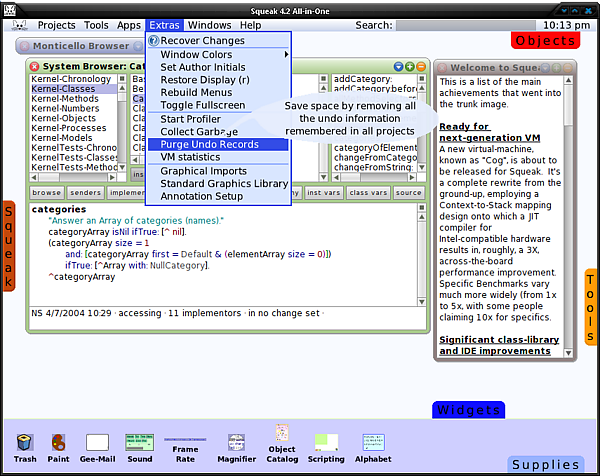Image resolution: width=600 pixels, height=476 pixels.
Task: Open the Squeak flap tab
Action: (9, 246)
